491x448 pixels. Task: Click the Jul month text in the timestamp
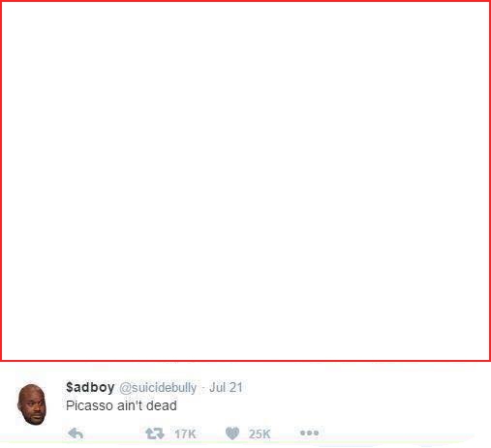coord(218,387)
